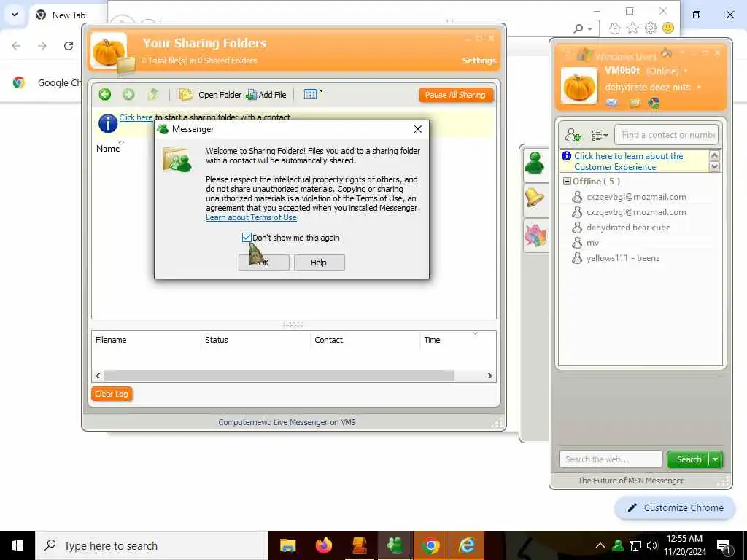Follow the 'Click here' sharing folder link

click(x=136, y=117)
